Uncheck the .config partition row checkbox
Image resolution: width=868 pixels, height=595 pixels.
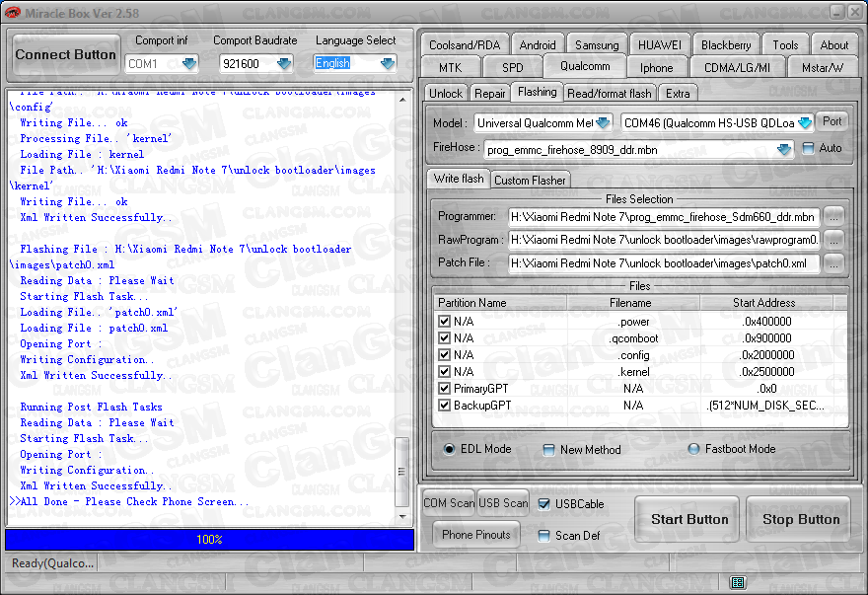click(x=444, y=354)
